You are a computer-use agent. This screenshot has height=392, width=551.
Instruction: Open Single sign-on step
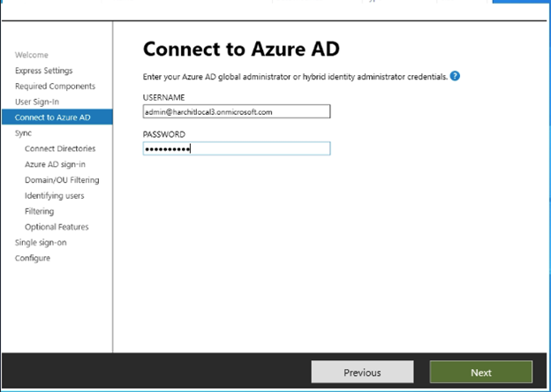(41, 242)
